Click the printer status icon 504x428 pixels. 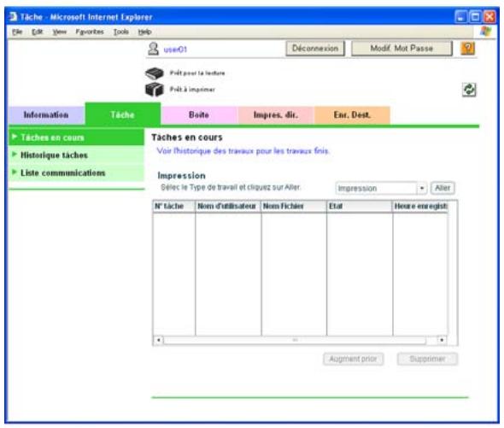[x=155, y=89]
